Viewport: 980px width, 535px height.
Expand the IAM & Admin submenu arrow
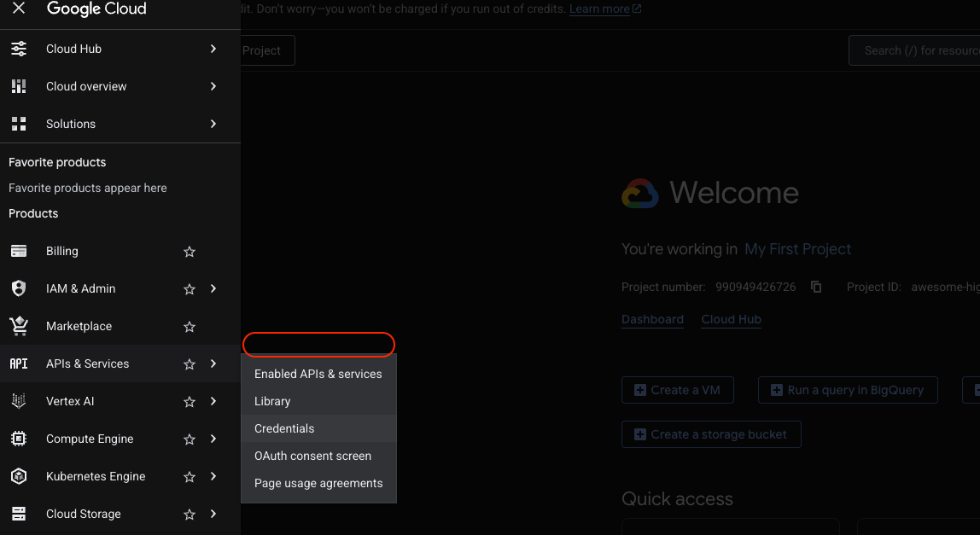click(x=213, y=288)
